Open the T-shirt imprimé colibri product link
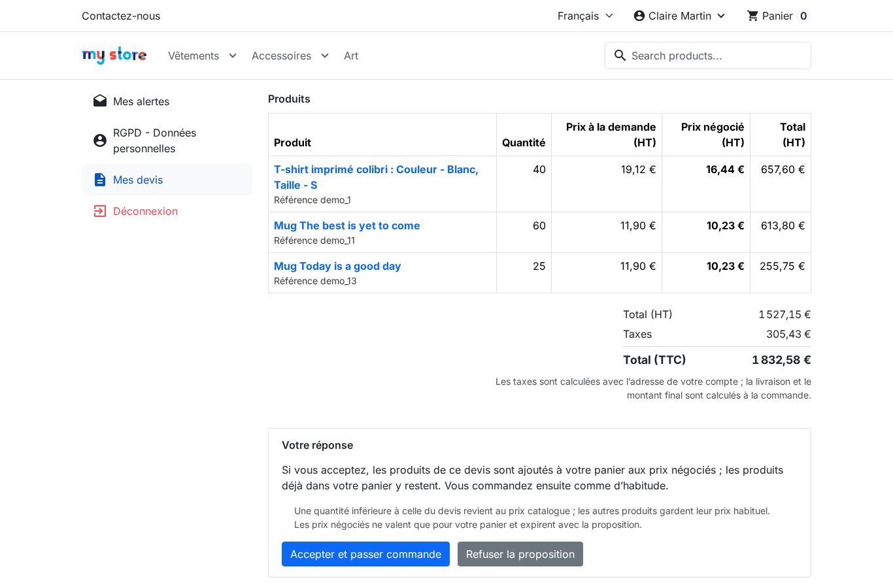This screenshot has width=893, height=588. pos(376,177)
